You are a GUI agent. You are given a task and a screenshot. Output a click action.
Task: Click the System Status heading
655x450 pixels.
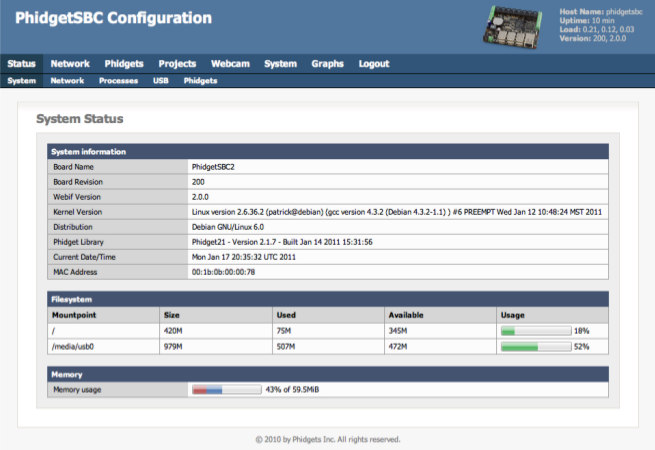pos(80,119)
